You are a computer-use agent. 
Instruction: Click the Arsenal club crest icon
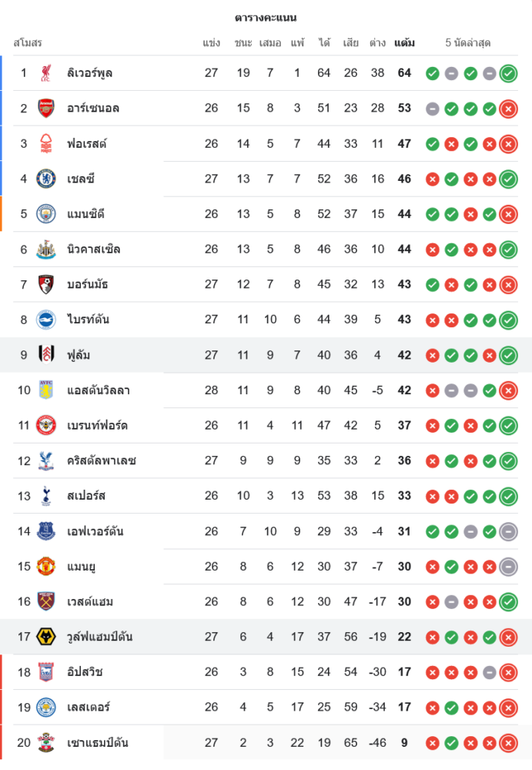click(x=46, y=109)
